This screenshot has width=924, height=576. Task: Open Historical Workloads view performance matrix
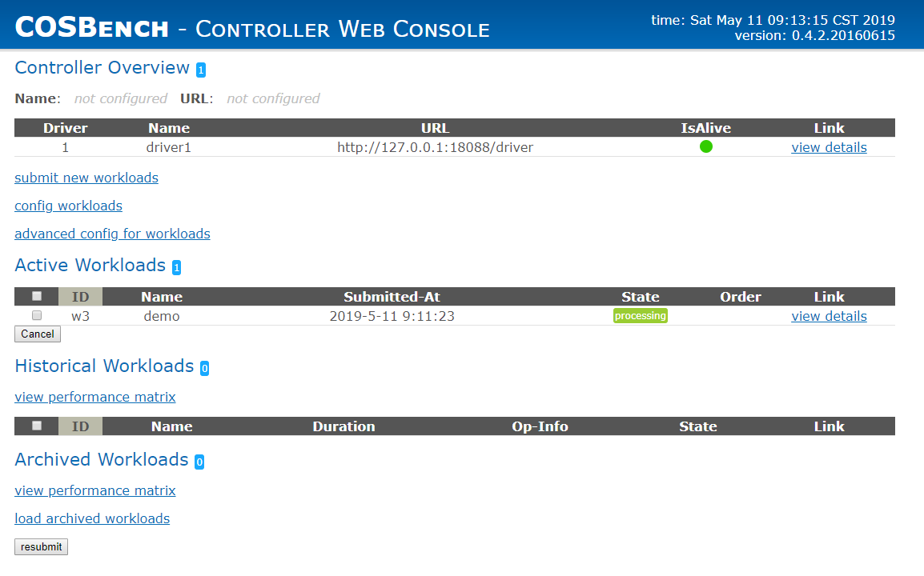tap(95, 397)
